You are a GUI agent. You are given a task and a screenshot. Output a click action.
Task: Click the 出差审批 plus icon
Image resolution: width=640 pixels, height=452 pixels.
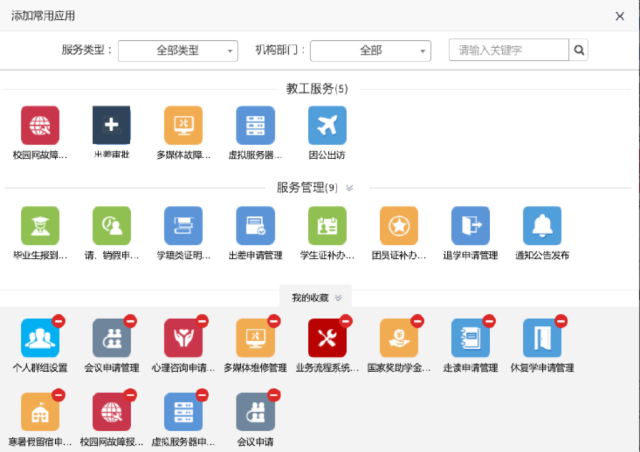point(111,125)
